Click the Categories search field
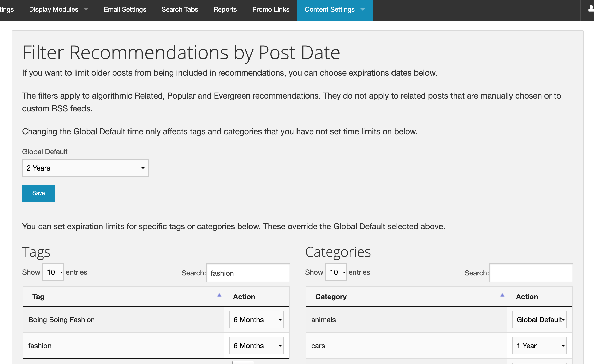Screen dimensions: 594x364 coord(531,273)
